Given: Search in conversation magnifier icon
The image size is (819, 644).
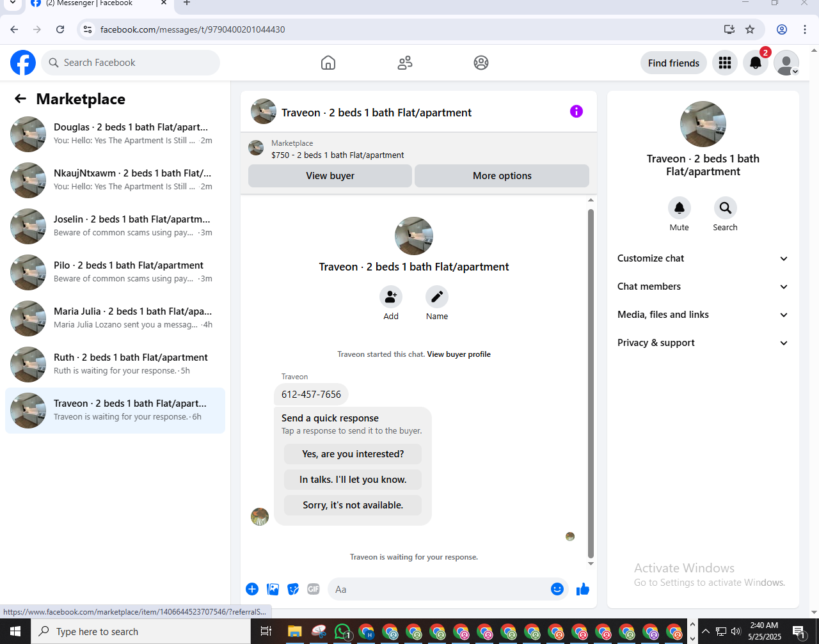Looking at the screenshot, I should coord(725,208).
